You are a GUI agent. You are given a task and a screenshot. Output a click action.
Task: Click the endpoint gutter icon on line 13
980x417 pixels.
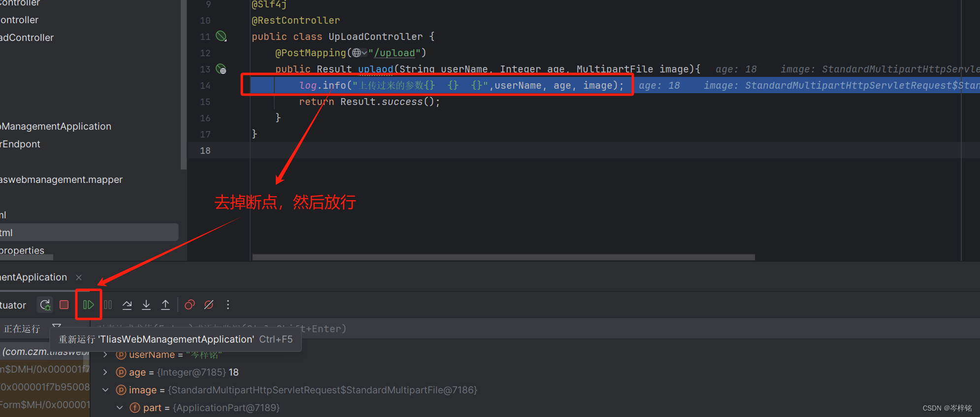(x=221, y=69)
